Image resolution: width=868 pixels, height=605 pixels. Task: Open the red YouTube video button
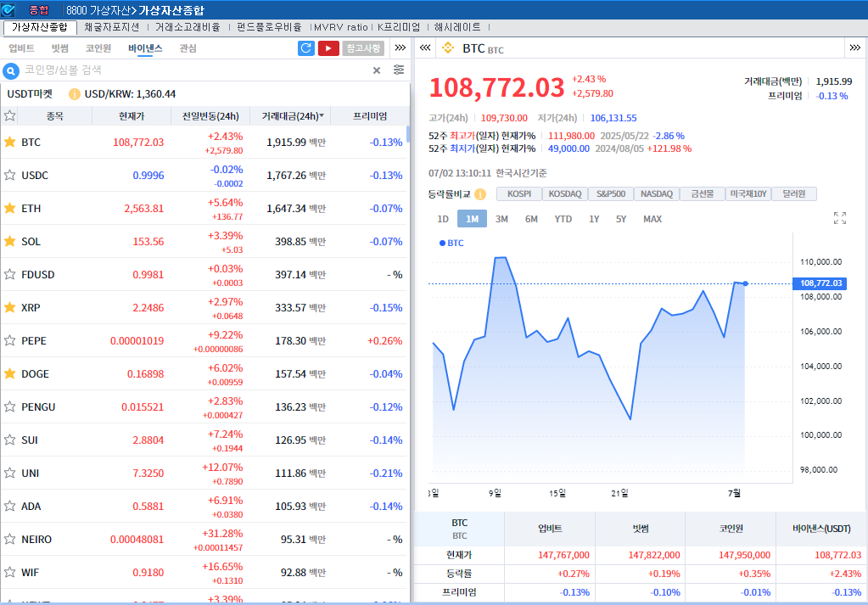coord(328,48)
